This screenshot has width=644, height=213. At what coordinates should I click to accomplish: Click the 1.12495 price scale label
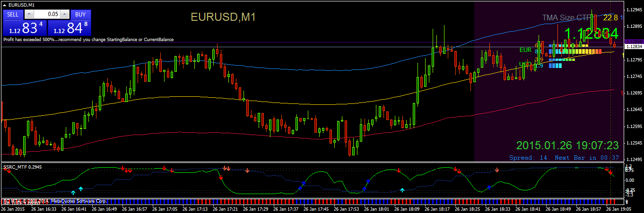tap(634, 160)
